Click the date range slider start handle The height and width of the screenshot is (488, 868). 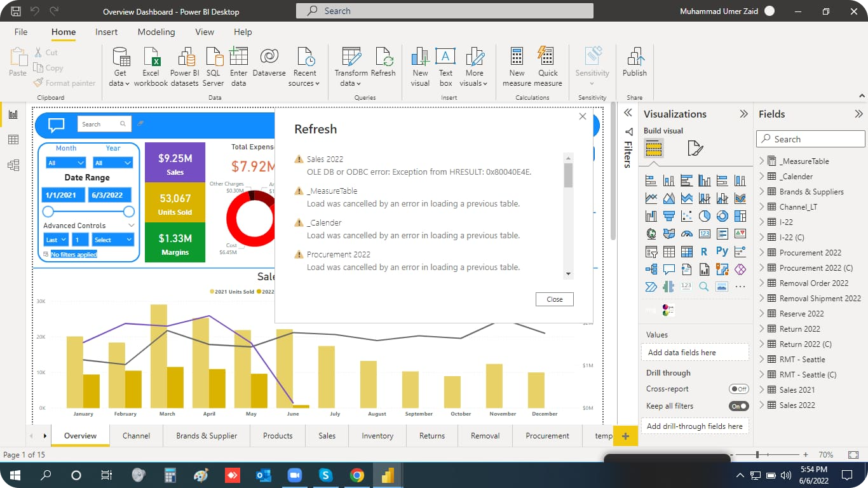(48, 211)
